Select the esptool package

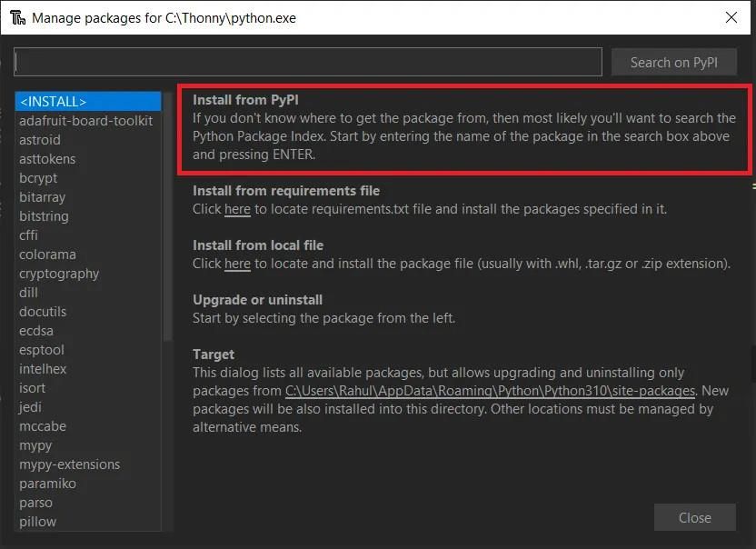tap(42, 350)
